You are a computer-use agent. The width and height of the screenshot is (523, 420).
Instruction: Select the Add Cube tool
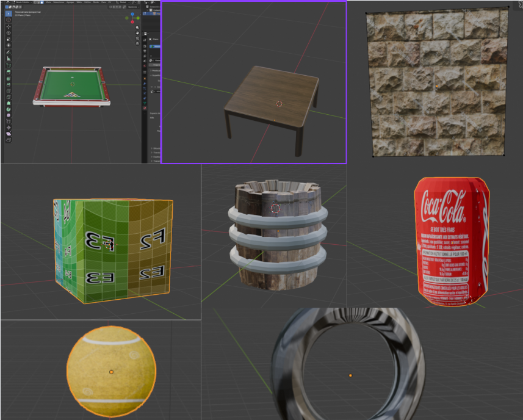pos(9,65)
